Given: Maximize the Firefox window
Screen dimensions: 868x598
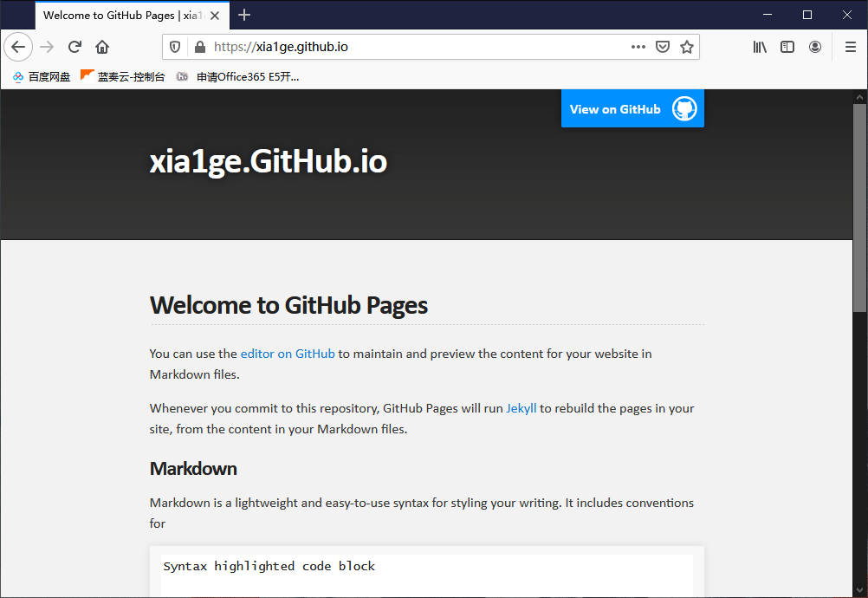Looking at the screenshot, I should [807, 15].
